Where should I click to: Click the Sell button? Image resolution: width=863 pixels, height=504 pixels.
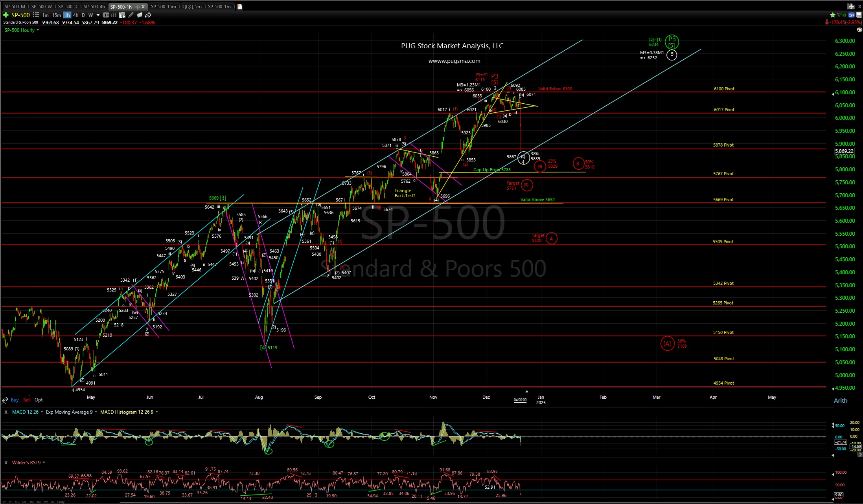27,400
